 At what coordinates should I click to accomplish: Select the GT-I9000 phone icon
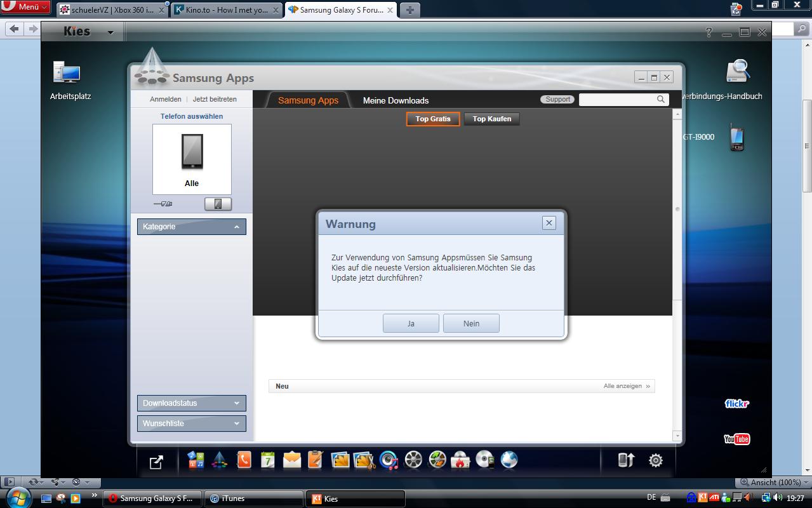(736, 137)
